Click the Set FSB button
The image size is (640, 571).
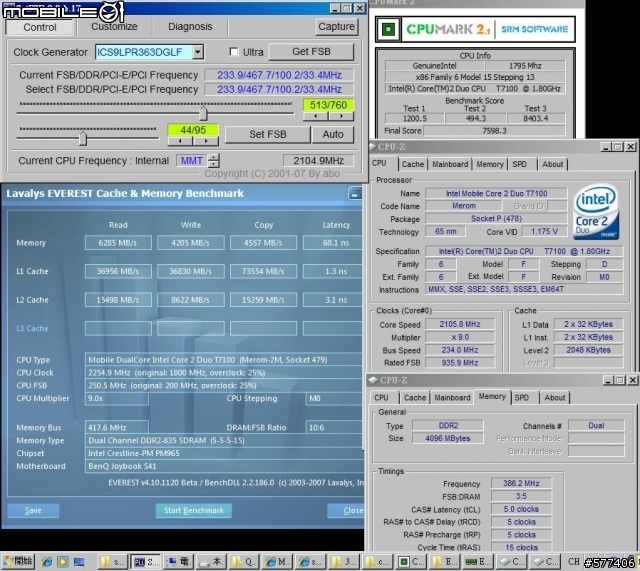pos(268,134)
